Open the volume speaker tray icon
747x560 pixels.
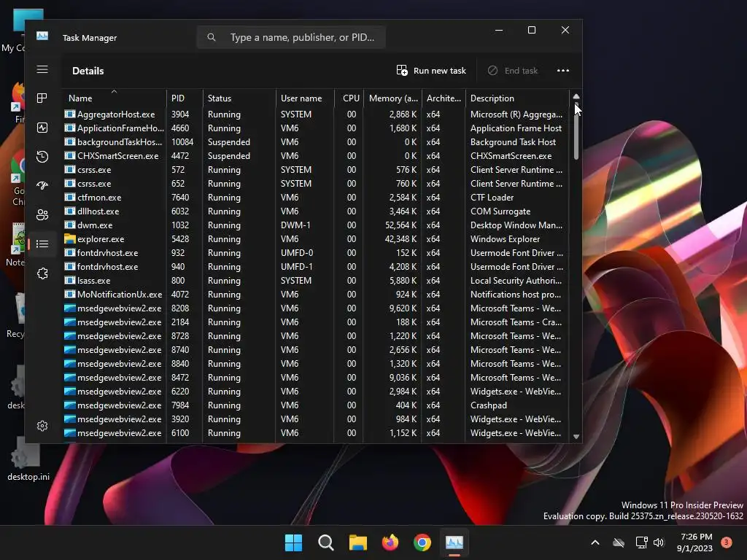[659, 542]
